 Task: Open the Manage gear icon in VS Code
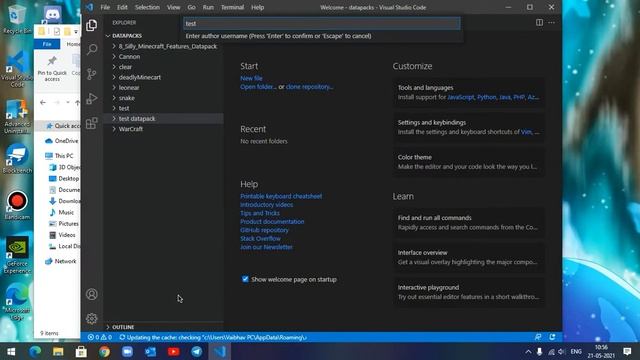(x=92, y=318)
